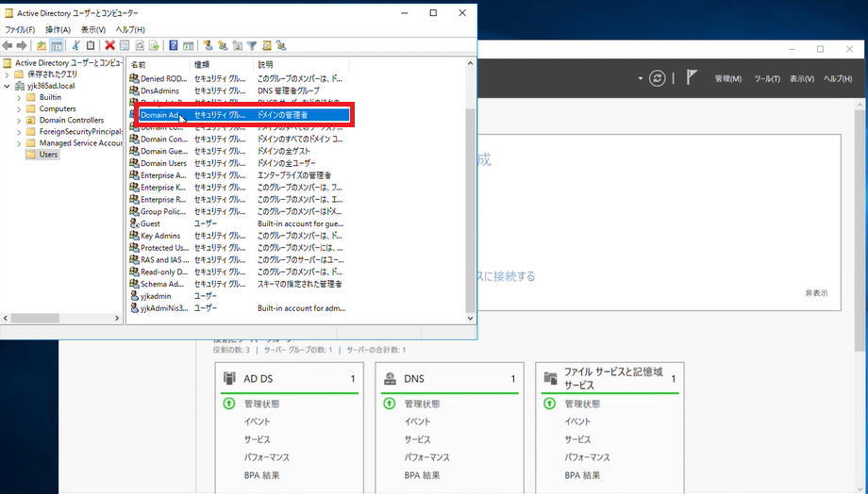Open BPA 結果 under DNS tile
The width and height of the screenshot is (868, 494).
[x=423, y=475]
